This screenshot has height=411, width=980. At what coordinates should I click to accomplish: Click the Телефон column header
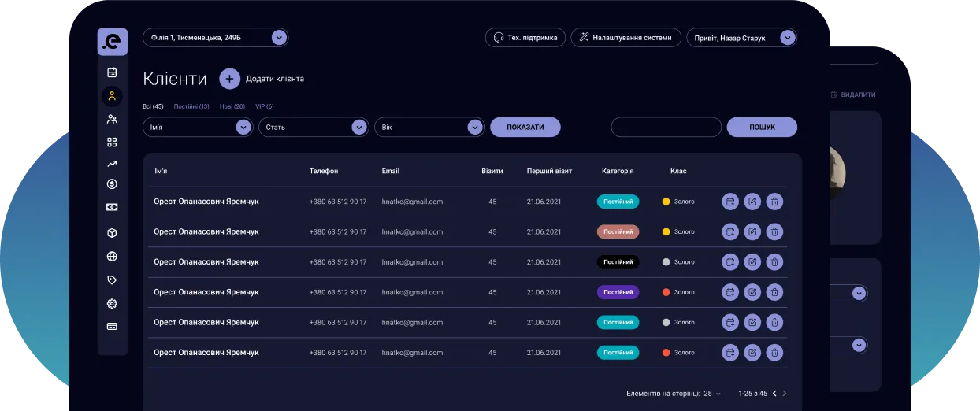click(324, 171)
